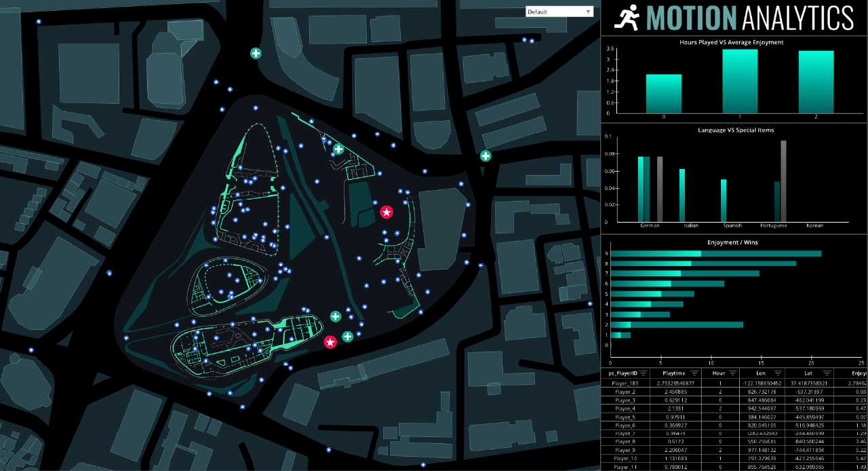This screenshot has width=868, height=471.
Task: Click the ps_PlayerID column header text
Action: (x=623, y=373)
